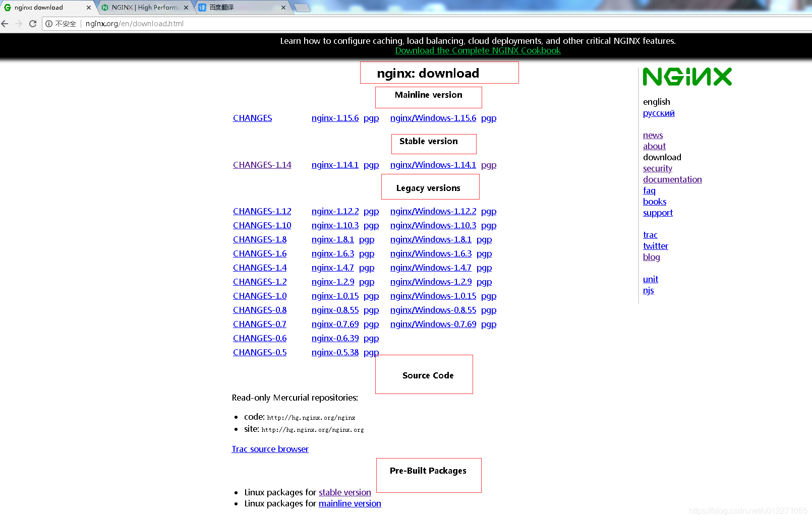Open the blog link
This screenshot has width=812, height=520.
652,257
